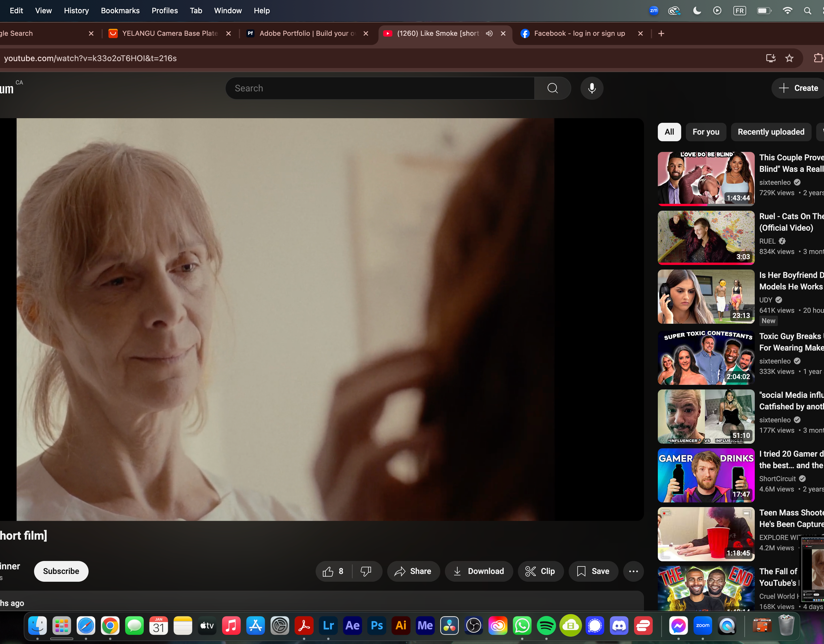Open the FR input language menu
824x644 pixels.
click(x=739, y=11)
